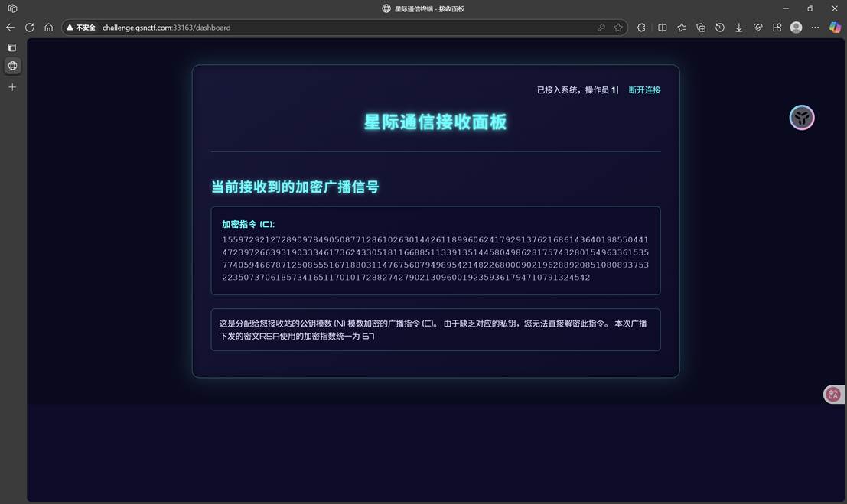
Task: Open the browser profile avatar
Action: tap(796, 28)
